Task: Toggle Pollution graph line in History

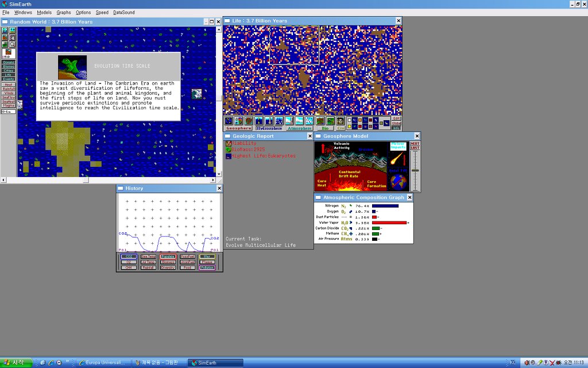Action: coord(207,268)
